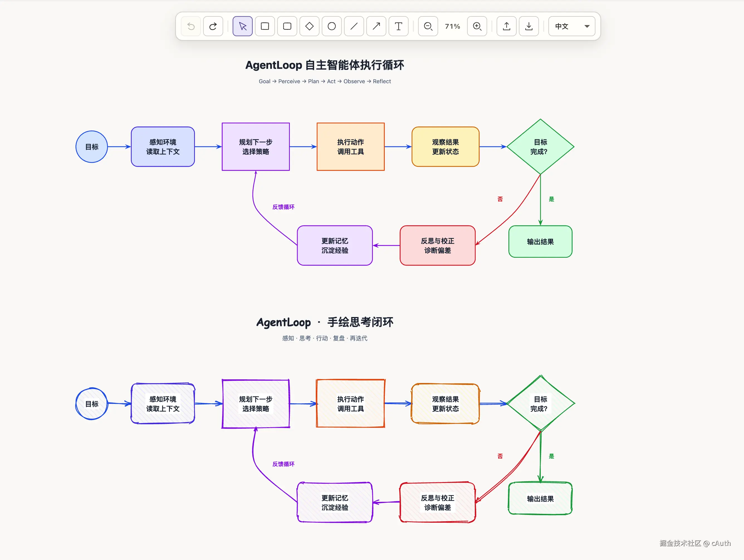Select the hand-drawn 输出结果 box
The image size is (744, 560).
tap(540, 499)
